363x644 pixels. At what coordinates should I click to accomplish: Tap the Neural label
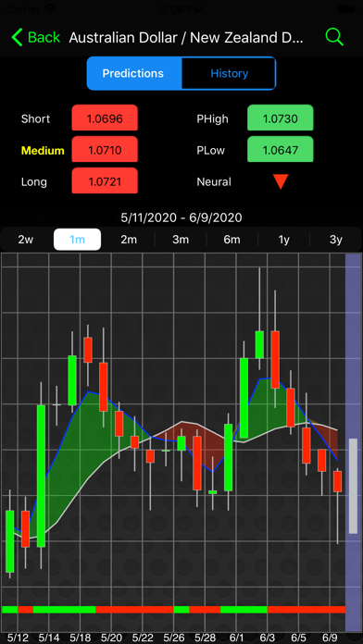(214, 181)
